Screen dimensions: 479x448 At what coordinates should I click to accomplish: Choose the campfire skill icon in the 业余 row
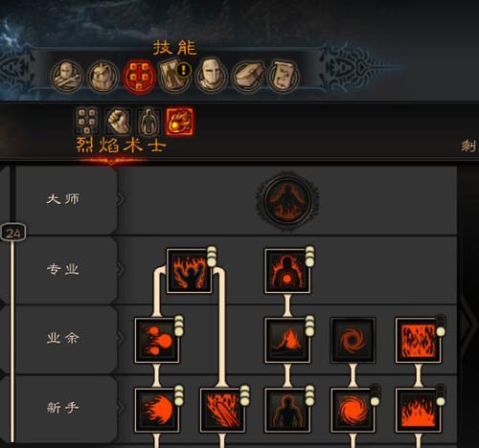click(287, 340)
